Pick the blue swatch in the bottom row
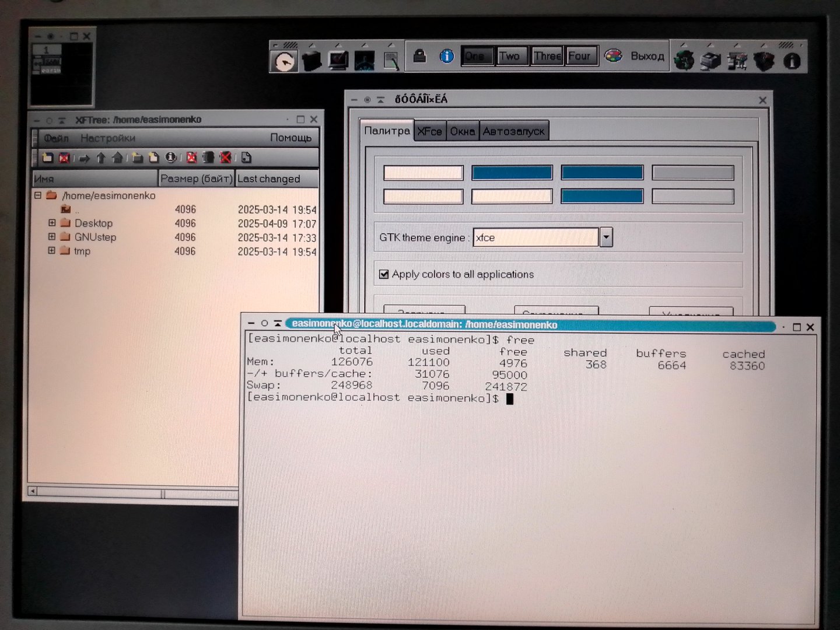Image resolution: width=840 pixels, height=630 pixels. (x=602, y=196)
